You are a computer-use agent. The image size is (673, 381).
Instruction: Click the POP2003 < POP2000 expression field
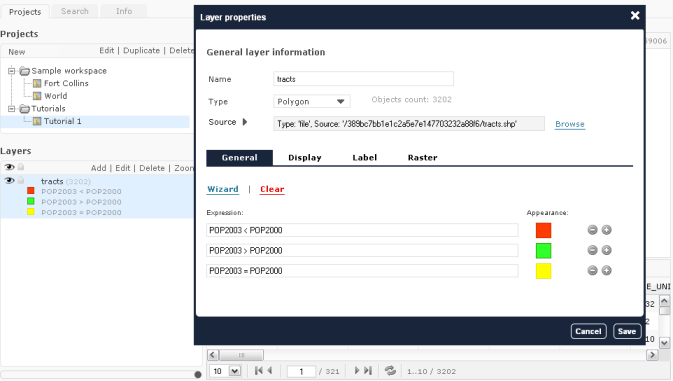[362, 230]
